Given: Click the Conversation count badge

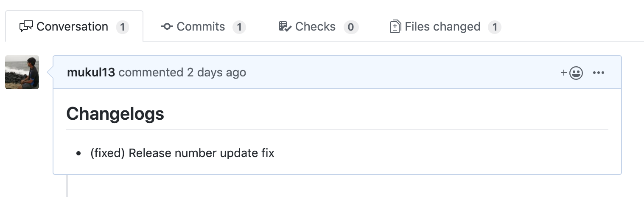Looking at the screenshot, I should [x=122, y=28].
